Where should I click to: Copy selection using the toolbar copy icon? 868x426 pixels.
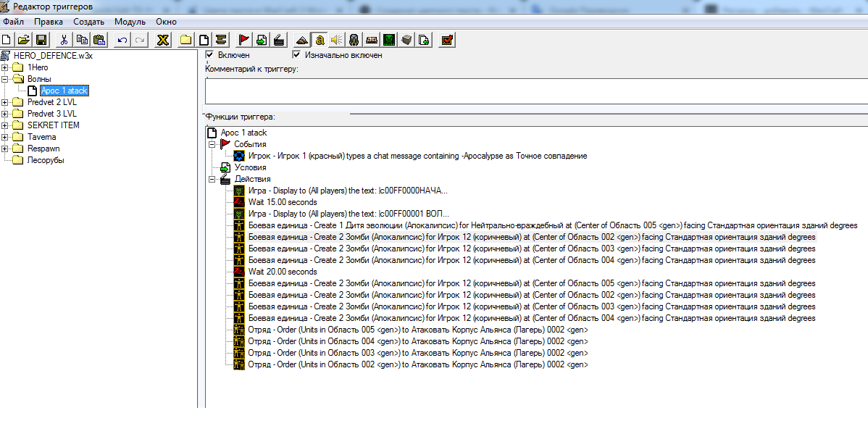tap(82, 39)
